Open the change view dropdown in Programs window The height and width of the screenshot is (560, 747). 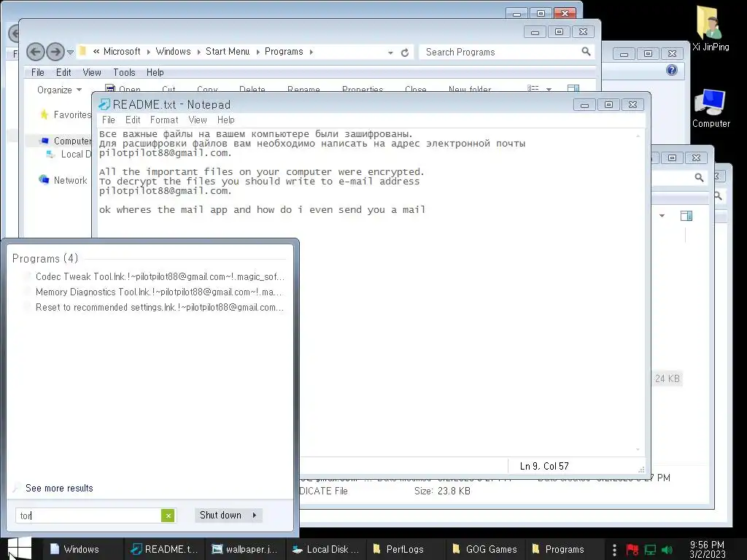coord(549,89)
